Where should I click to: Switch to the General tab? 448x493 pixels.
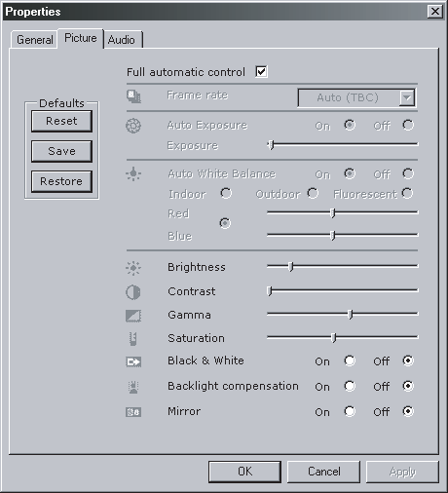[x=35, y=40]
